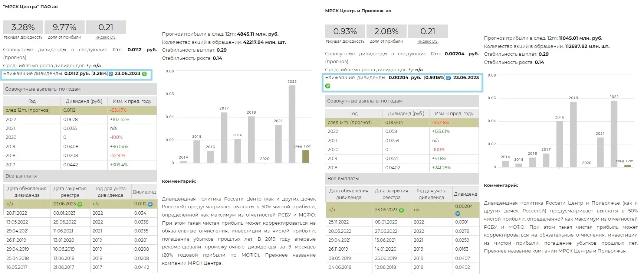Click 'Дата закрытия реестра' column header in left table

coord(70,192)
